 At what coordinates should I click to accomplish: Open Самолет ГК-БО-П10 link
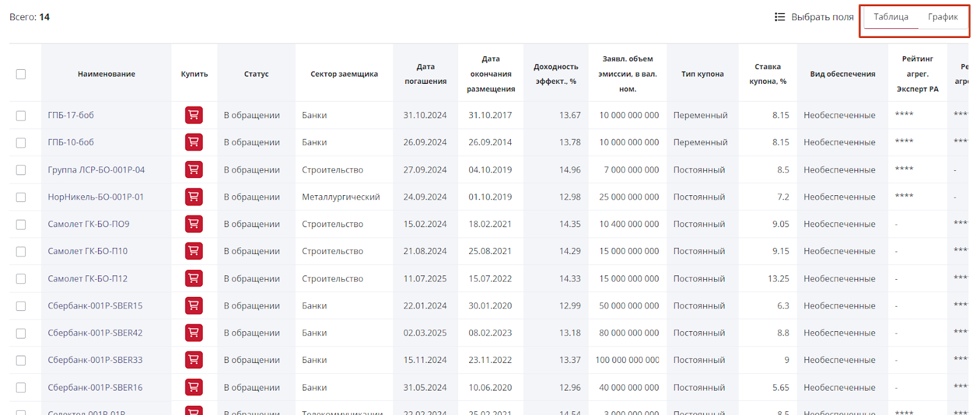(x=88, y=251)
